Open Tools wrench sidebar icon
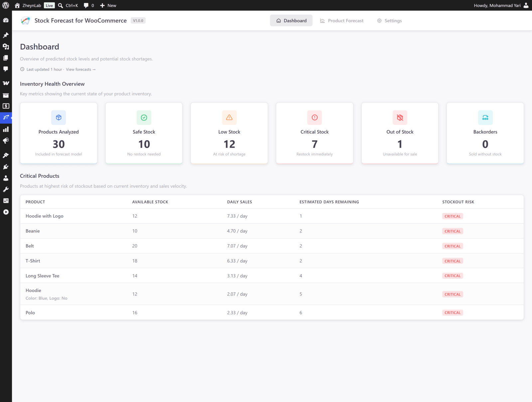 tap(6, 189)
